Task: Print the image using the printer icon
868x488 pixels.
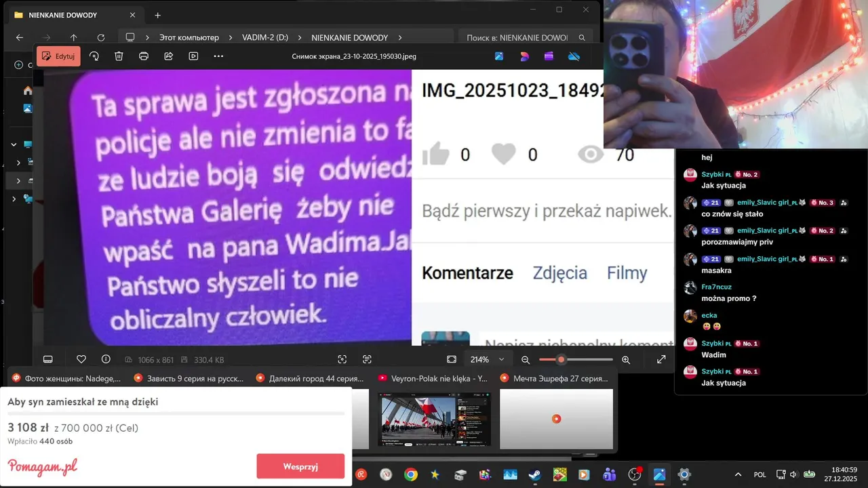Action: (144, 56)
